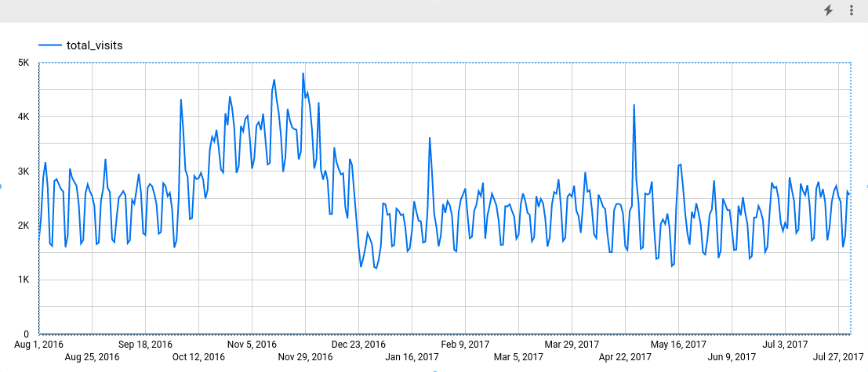Click the Aug 1, 2016 x-axis label

coord(38,344)
